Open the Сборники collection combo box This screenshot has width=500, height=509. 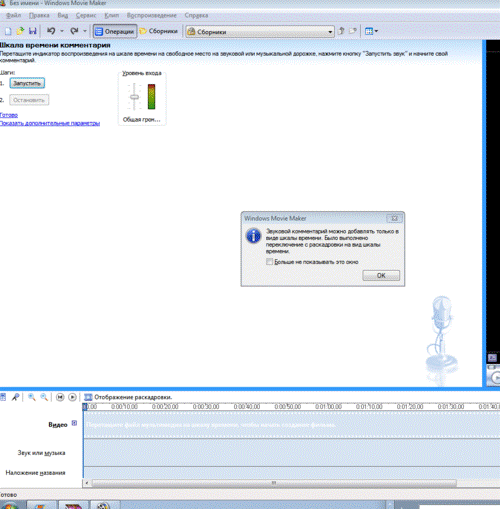260,32
